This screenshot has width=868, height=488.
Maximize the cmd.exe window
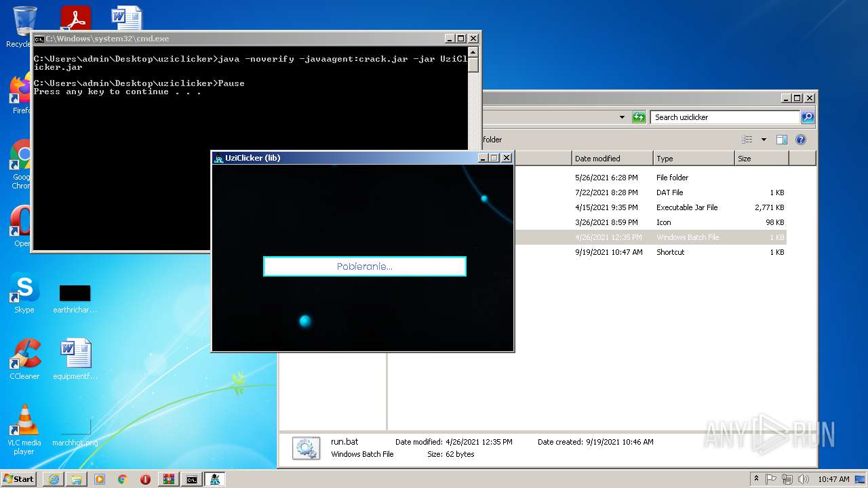[461, 39]
